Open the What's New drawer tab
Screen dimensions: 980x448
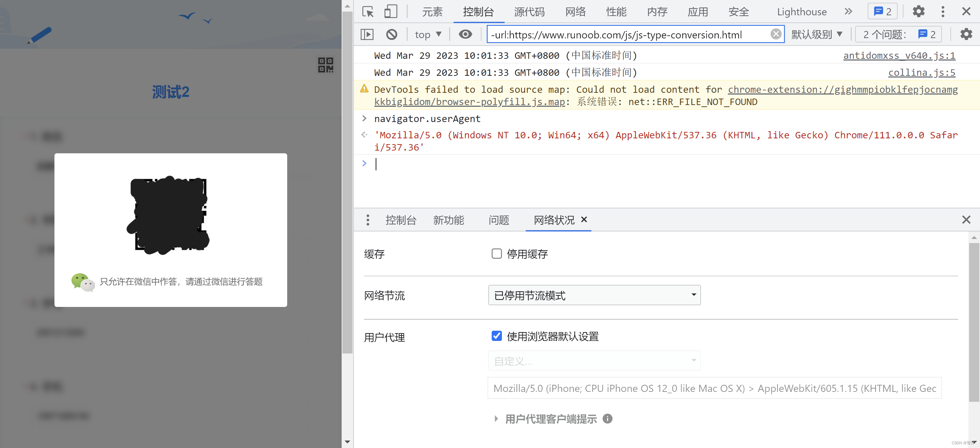click(448, 220)
